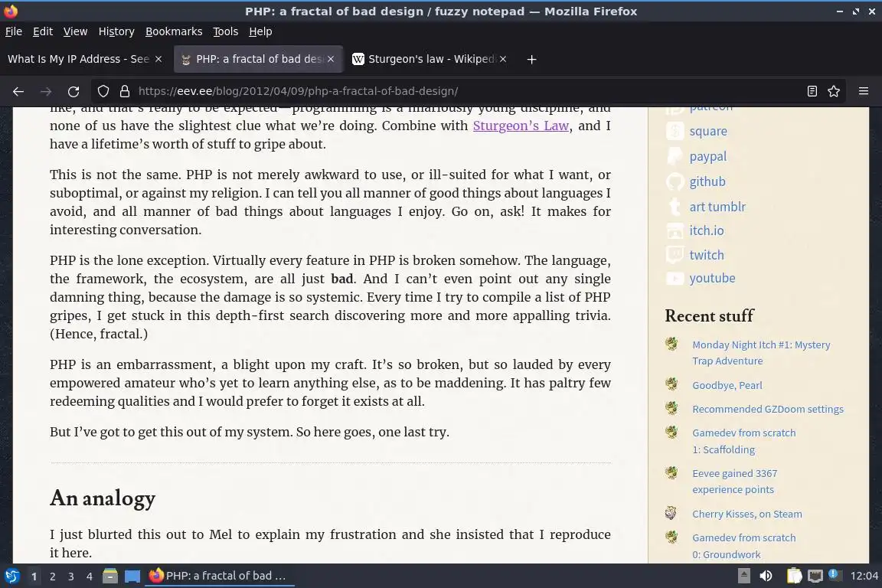Image resolution: width=882 pixels, height=588 pixels.
Task: Click the tumblr icon beside art tumblr
Action: click(675, 207)
